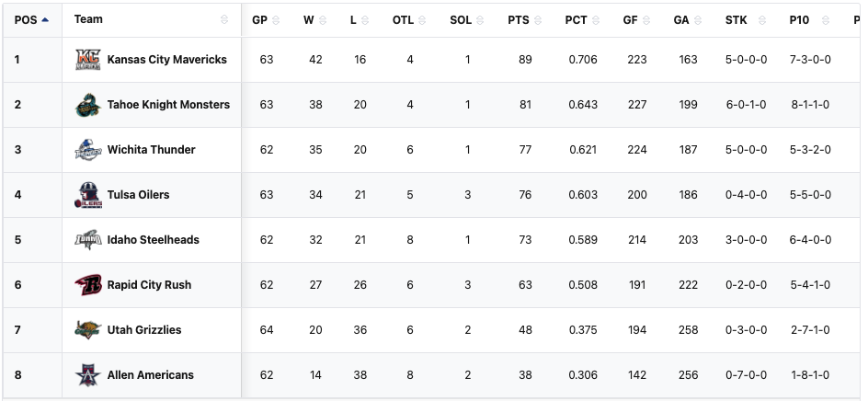The width and height of the screenshot is (868, 401).
Task: Click the Kansas City Mavericks team logo
Action: (x=86, y=60)
